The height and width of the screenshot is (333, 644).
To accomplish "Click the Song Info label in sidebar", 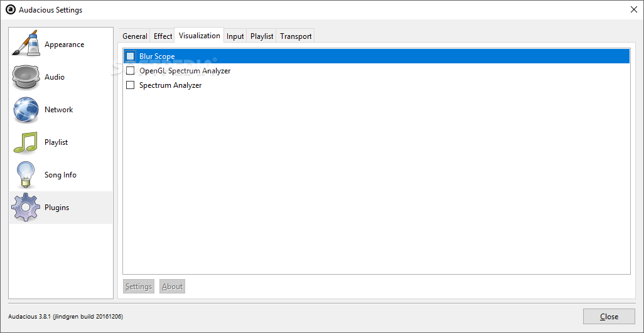I will coord(60,175).
